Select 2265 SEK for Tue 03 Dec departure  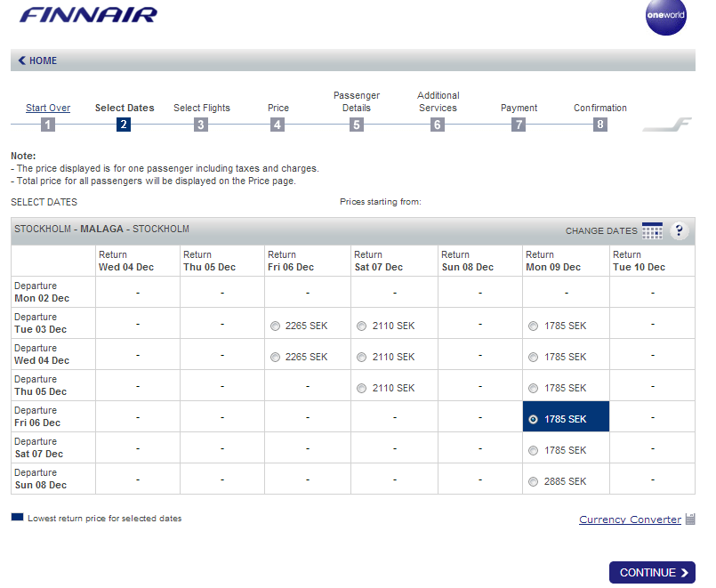[276, 326]
